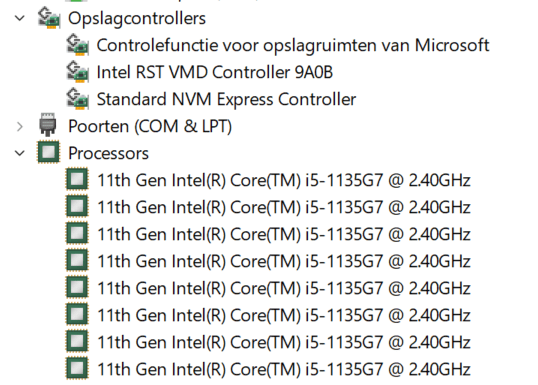Click the last processor entry's chip icon
The height and width of the screenshot is (385, 538).
[77, 368]
